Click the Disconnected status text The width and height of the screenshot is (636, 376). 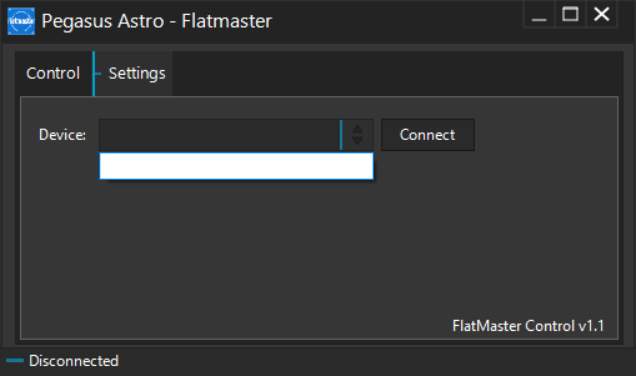74,361
